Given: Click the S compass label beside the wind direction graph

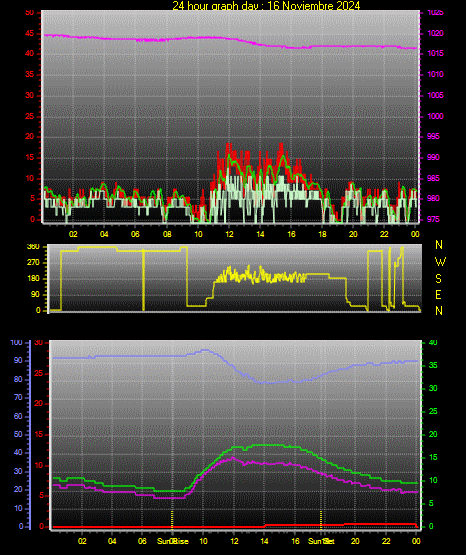Looking at the screenshot, I should click(x=438, y=279).
